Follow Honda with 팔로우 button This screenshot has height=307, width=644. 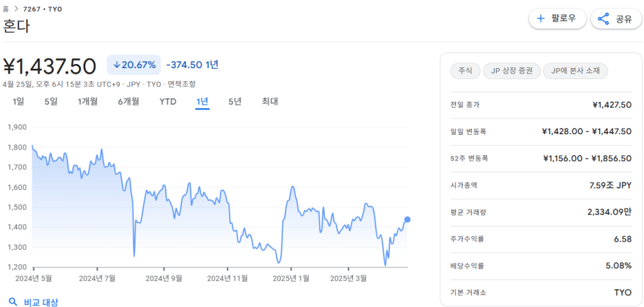pos(557,19)
